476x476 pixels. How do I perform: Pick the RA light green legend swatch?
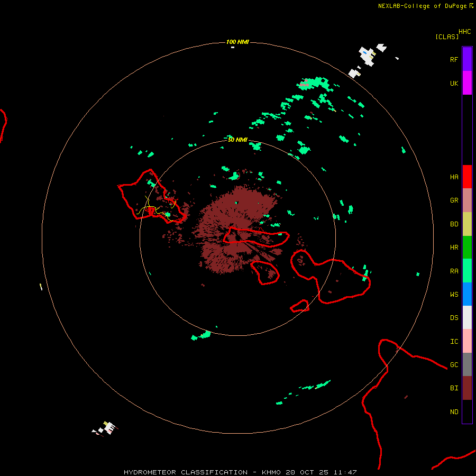467,271
